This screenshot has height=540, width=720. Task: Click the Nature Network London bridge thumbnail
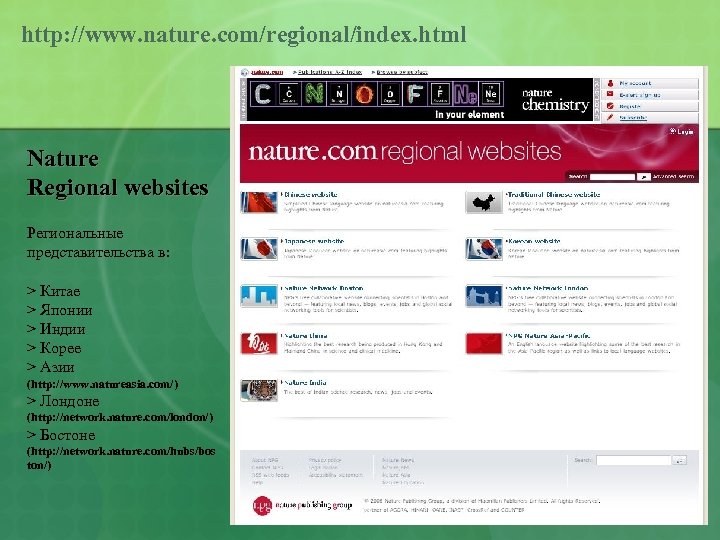tap(484, 296)
